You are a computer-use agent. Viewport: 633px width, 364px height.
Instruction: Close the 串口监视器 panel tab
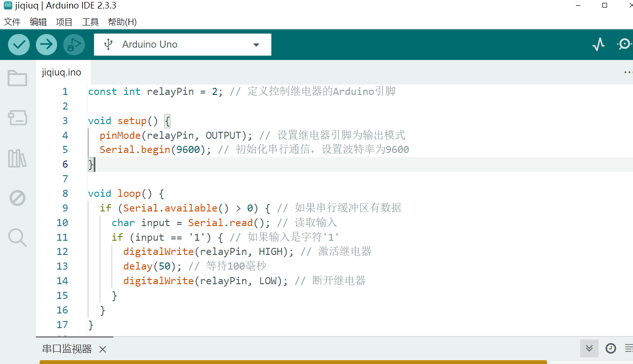[x=102, y=349]
